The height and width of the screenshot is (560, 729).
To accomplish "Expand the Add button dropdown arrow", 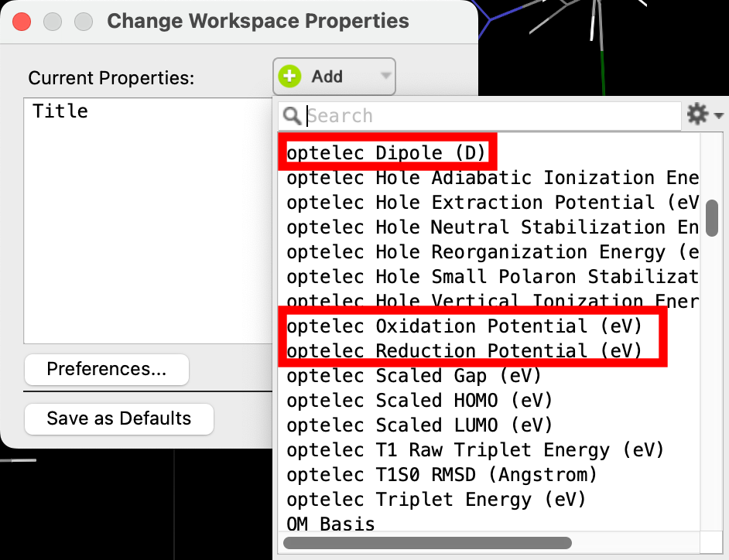I will pos(385,75).
